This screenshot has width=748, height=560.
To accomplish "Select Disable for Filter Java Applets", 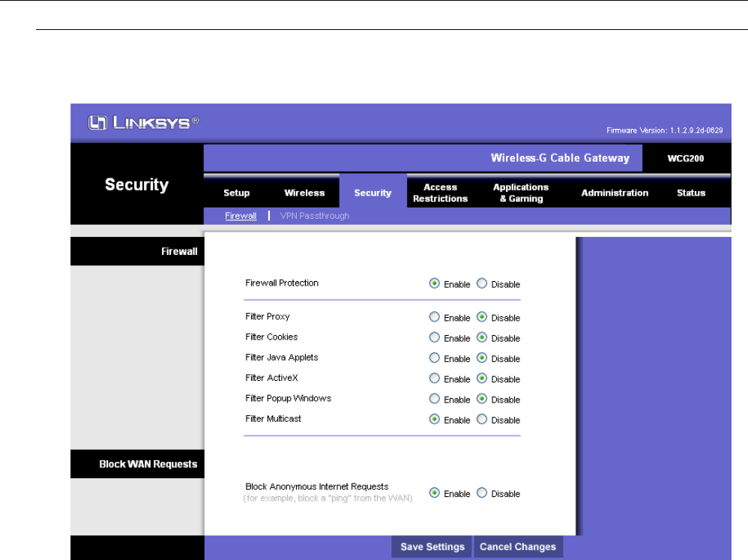I will [x=482, y=358].
